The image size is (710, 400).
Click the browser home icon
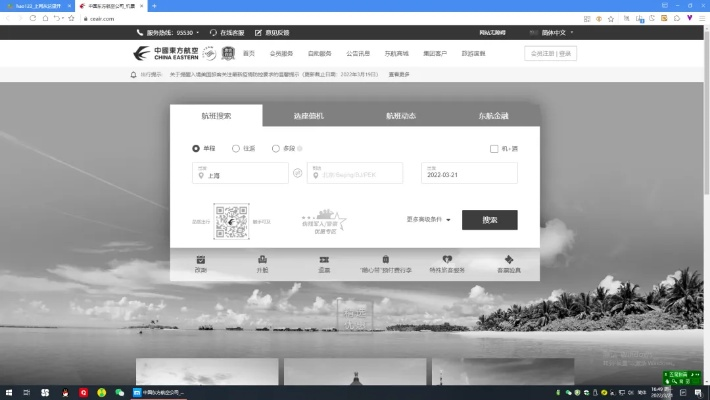45,19
